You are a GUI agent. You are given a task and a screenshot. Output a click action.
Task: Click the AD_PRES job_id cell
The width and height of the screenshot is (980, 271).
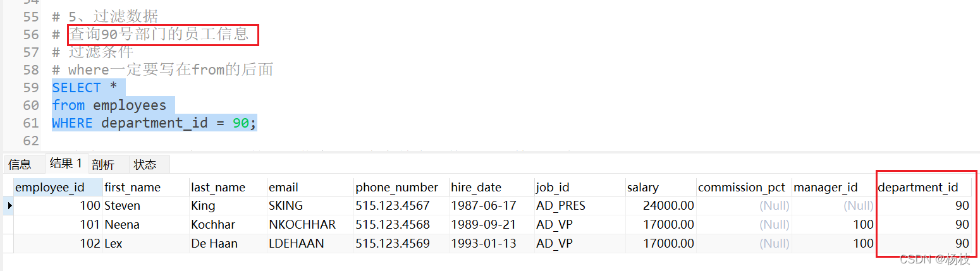pyautogui.click(x=560, y=206)
